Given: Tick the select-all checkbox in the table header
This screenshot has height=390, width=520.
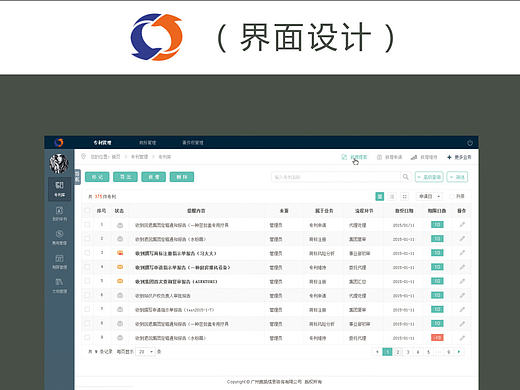Looking at the screenshot, I should point(87,211).
